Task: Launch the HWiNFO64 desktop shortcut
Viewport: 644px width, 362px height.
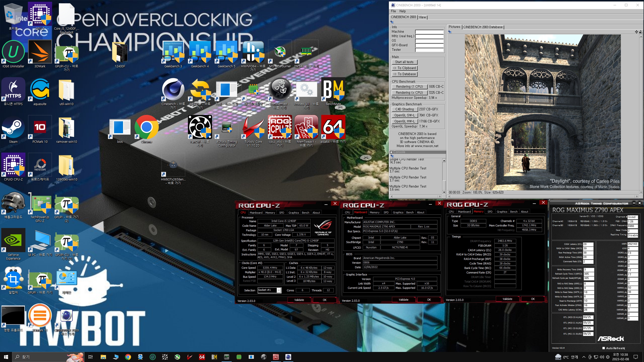Action: point(253,56)
